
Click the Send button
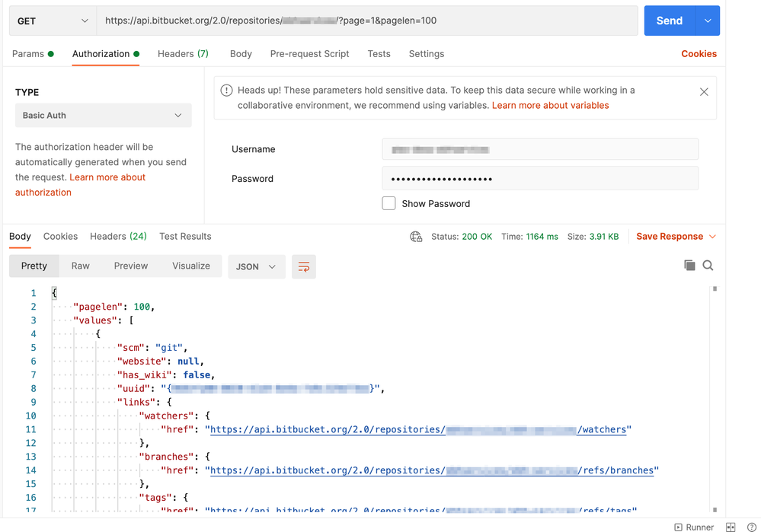click(x=670, y=21)
